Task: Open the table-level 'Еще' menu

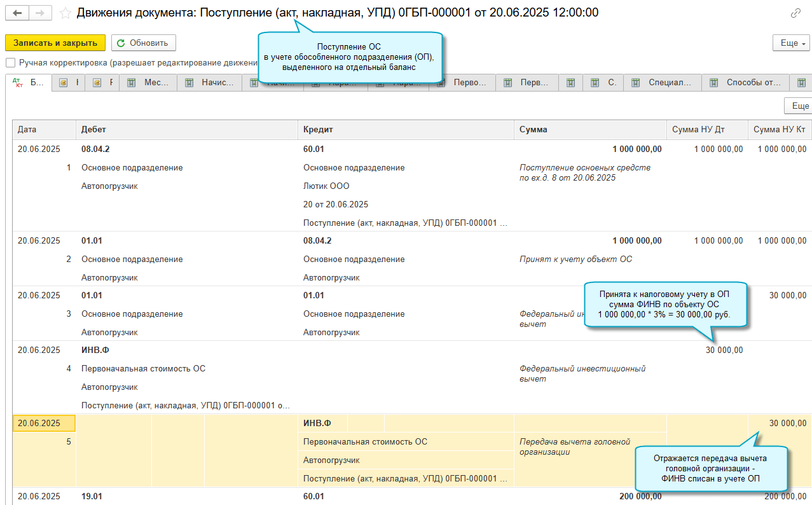Action: click(x=797, y=106)
